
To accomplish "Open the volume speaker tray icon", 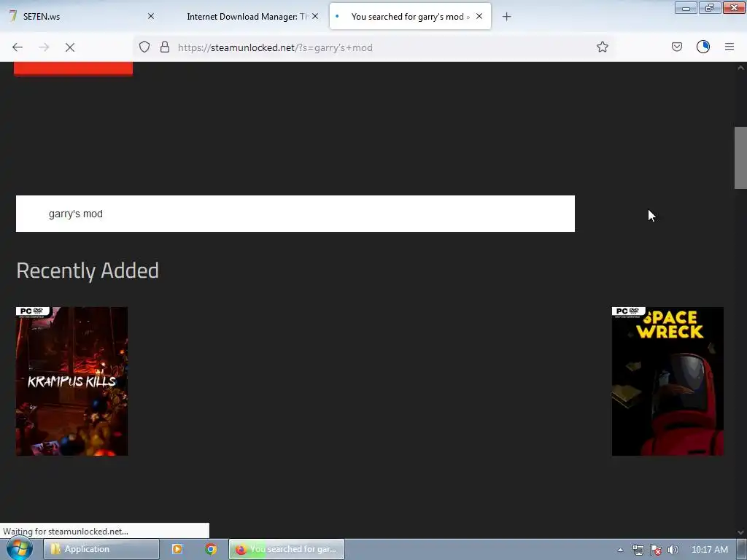I will click(x=673, y=550).
